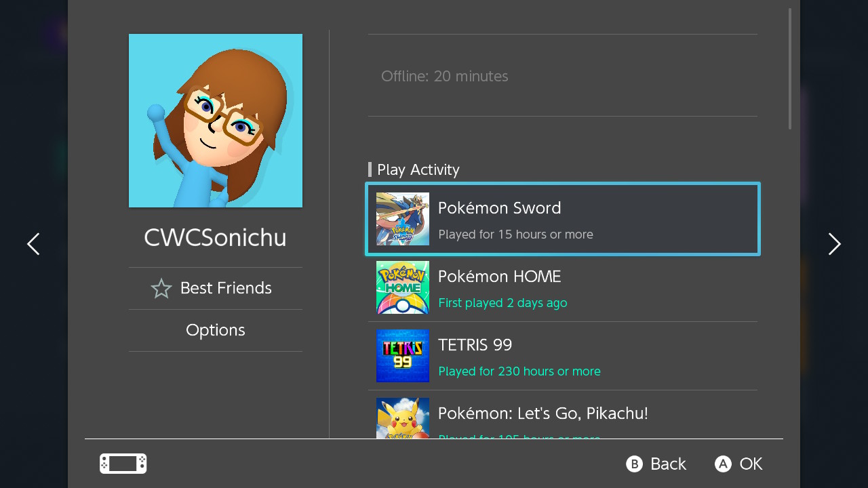This screenshot has height=488, width=868.
Task: Click the CWCSonichu Mii avatar picture
Action: pos(216,121)
